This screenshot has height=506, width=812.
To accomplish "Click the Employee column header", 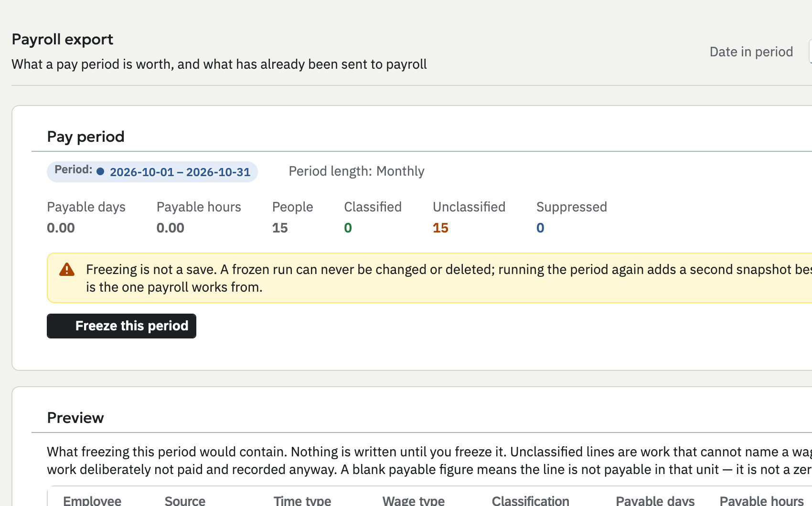I will [x=92, y=500].
